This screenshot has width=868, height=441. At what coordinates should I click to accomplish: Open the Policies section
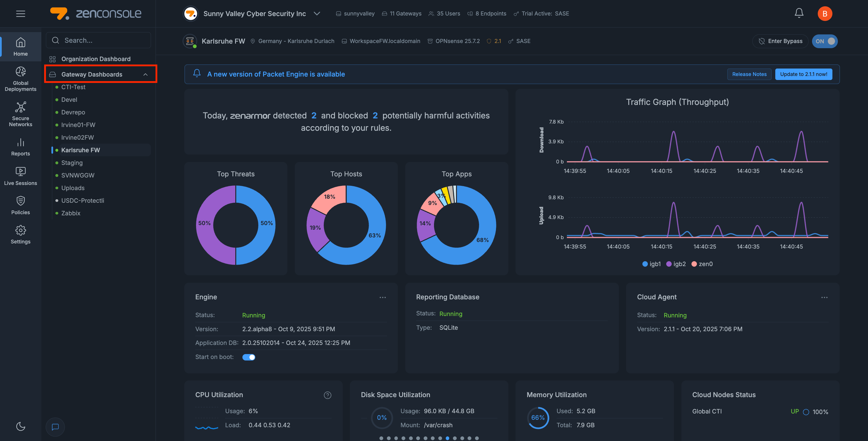20,205
